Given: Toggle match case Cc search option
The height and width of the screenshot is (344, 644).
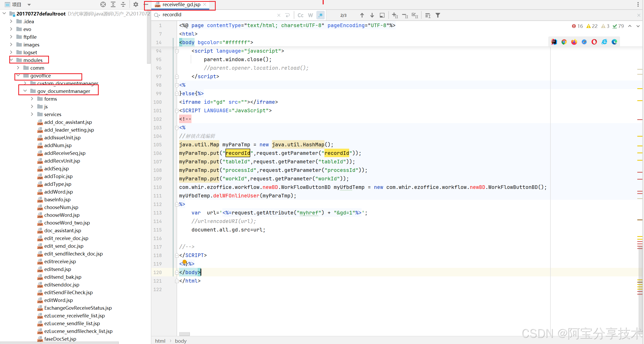Looking at the screenshot, I should (300, 15).
